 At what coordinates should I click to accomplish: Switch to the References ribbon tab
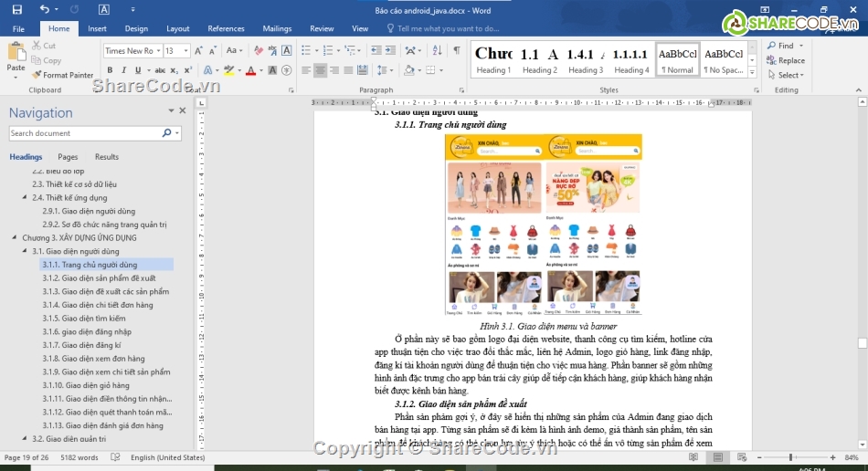[x=226, y=28]
